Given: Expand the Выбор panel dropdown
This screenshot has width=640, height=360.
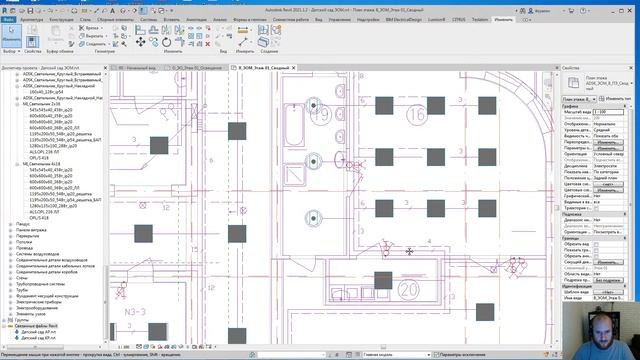Looking at the screenshot, I should [11, 51].
